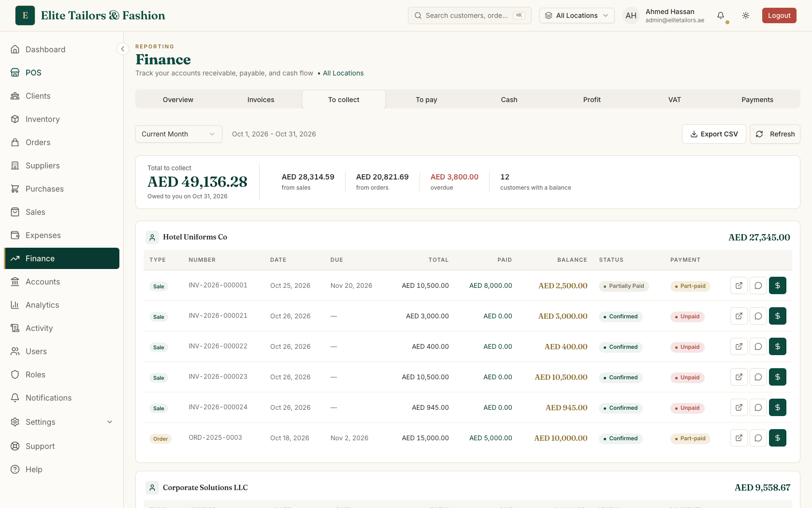Go to POS in sidebar
The height and width of the screenshot is (508, 812).
click(x=62, y=73)
